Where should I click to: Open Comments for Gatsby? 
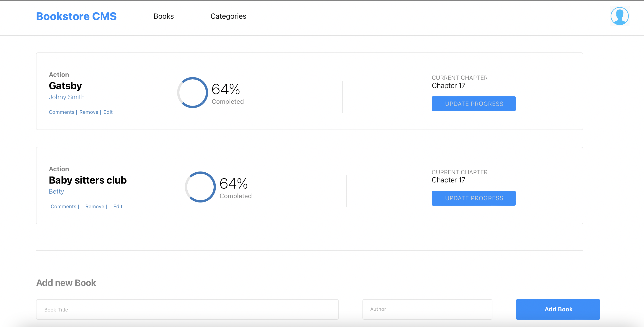click(x=62, y=112)
